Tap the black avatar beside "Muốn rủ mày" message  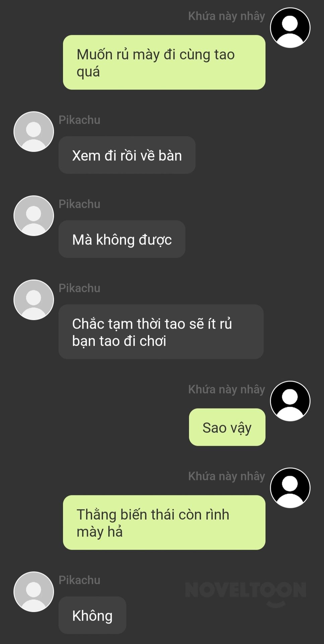pyautogui.click(x=290, y=28)
